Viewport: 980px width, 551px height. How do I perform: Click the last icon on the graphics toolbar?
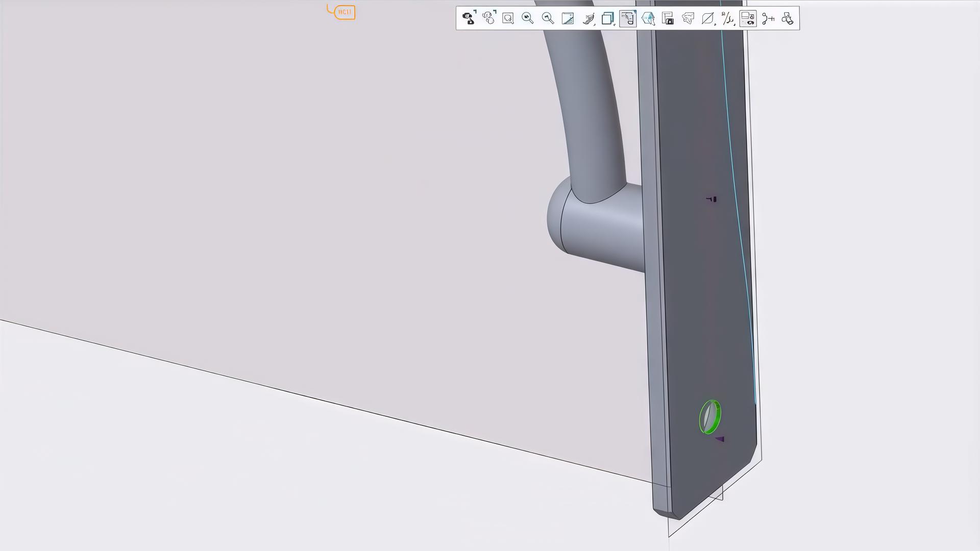(x=788, y=18)
